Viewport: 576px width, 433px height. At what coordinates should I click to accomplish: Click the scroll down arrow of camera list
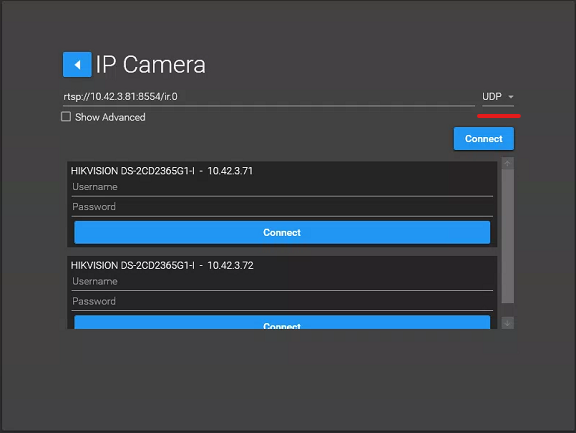(507, 323)
